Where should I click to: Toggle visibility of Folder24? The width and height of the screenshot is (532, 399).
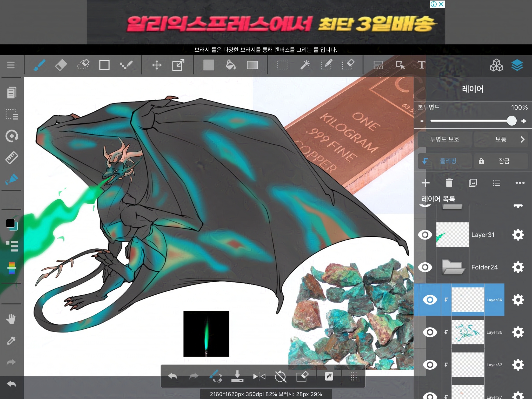(x=425, y=267)
